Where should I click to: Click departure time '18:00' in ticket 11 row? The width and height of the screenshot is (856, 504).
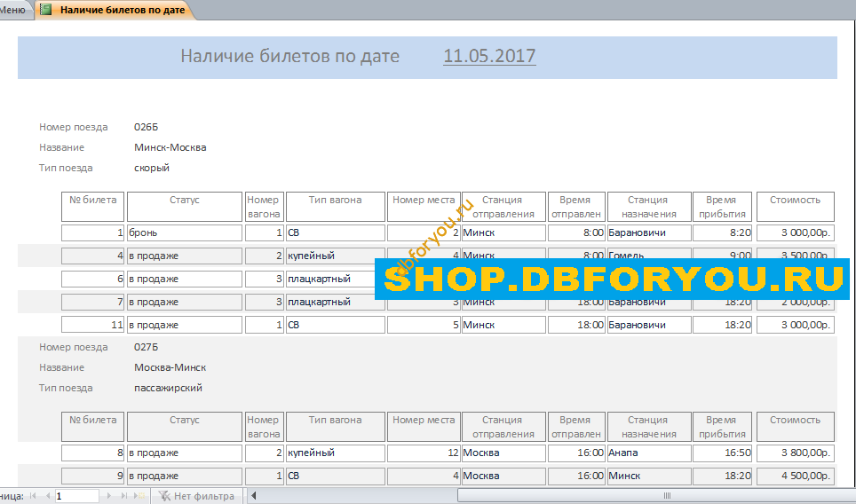(576, 325)
